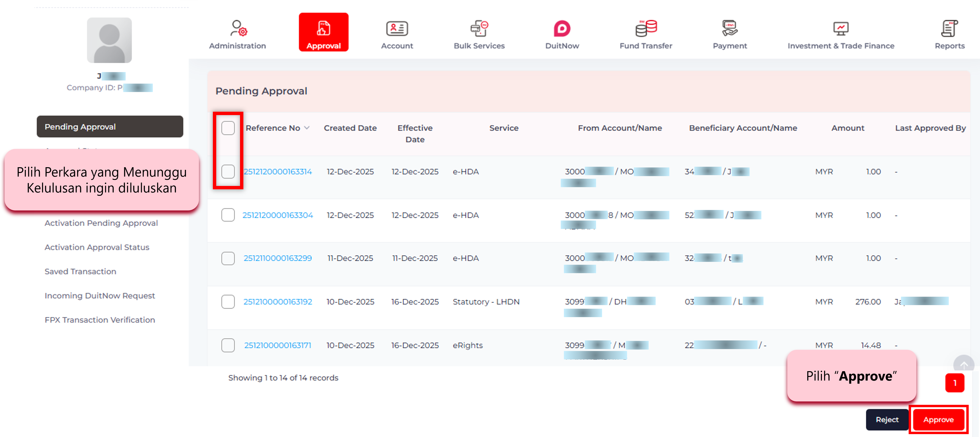The width and height of the screenshot is (980, 437).
Task: Open the Account card icon
Action: coord(397,29)
